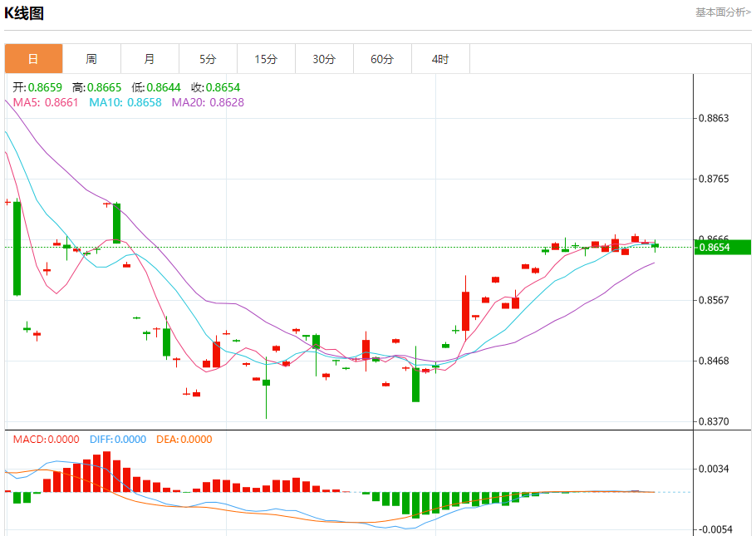Click the K线图 heading
Viewport: 756px width, 536px height.
[x=24, y=13]
